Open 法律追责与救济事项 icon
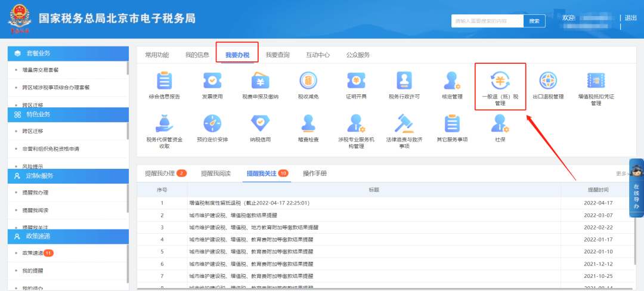The image size is (644, 291). click(x=404, y=123)
